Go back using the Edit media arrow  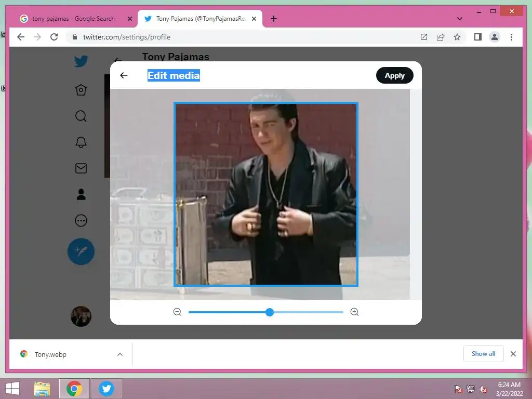(x=124, y=75)
